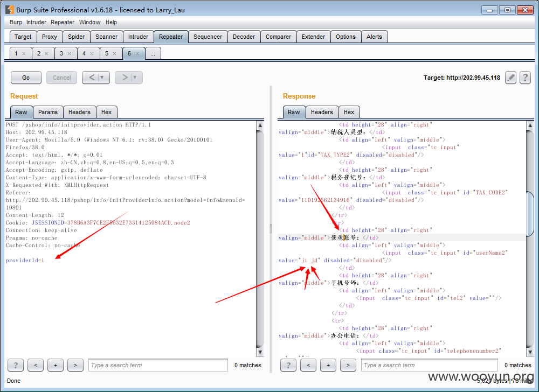Viewport: 539px width, 392px height.
Task: Switch to the Comparer tab
Action: pyautogui.click(x=279, y=37)
